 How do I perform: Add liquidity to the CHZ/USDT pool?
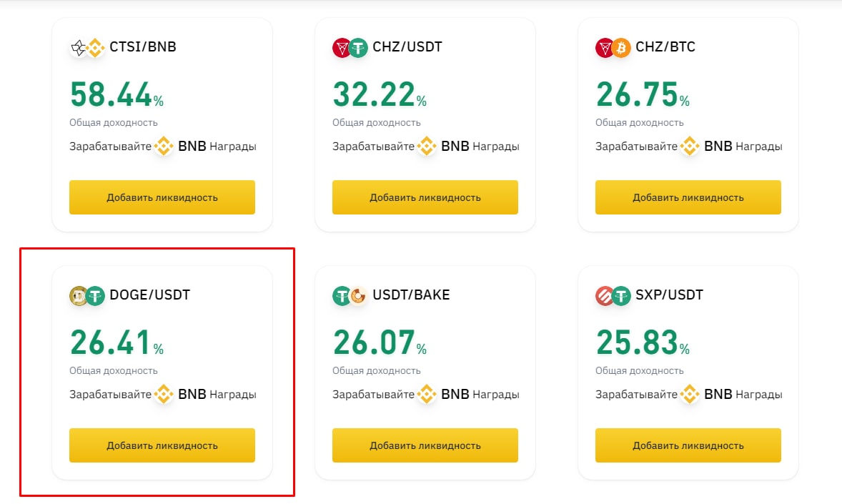point(425,197)
